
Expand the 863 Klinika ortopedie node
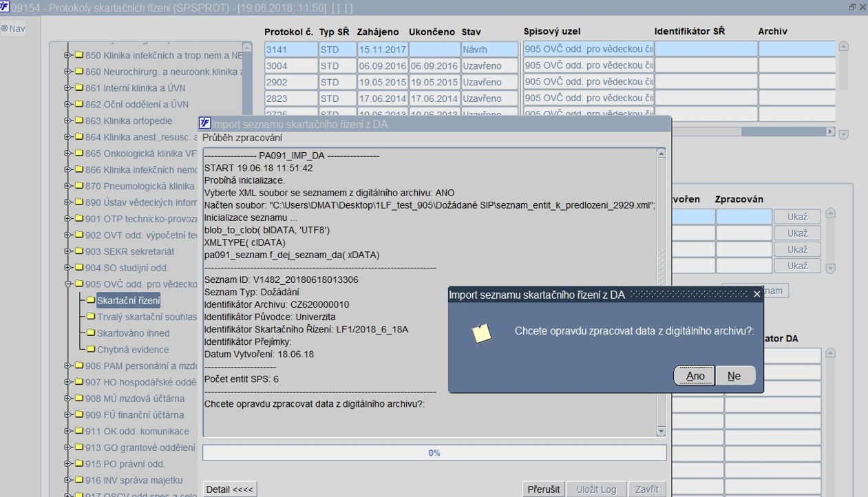click(68, 121)
